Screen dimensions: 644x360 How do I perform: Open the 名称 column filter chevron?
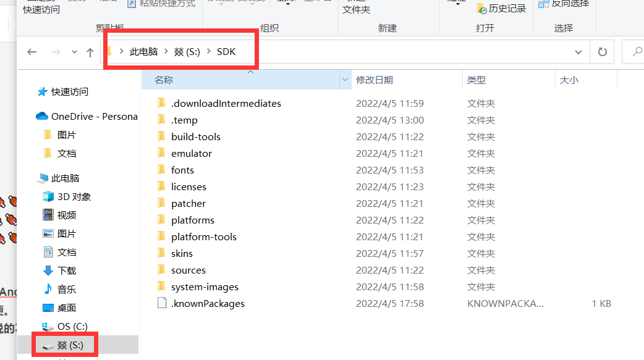coord(345,80)
